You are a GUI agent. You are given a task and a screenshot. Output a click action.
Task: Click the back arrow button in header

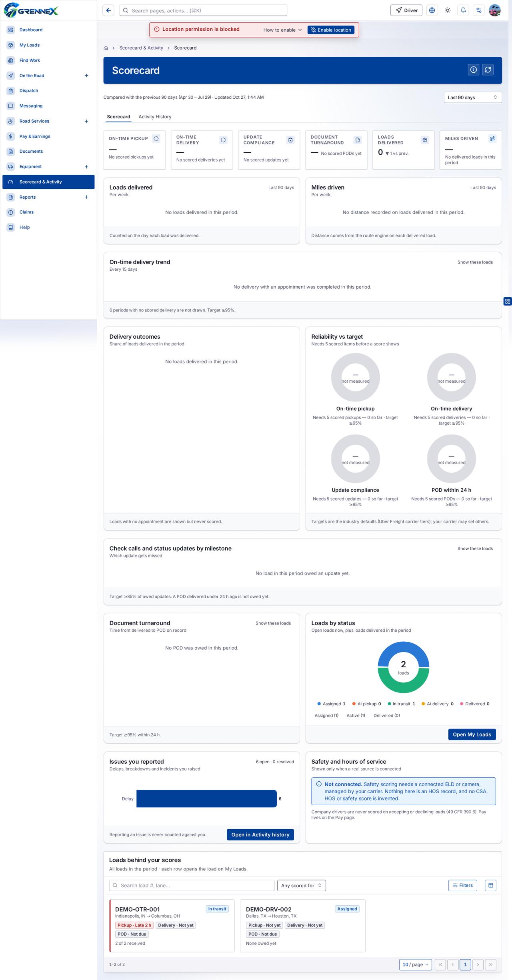coord(108,10)
